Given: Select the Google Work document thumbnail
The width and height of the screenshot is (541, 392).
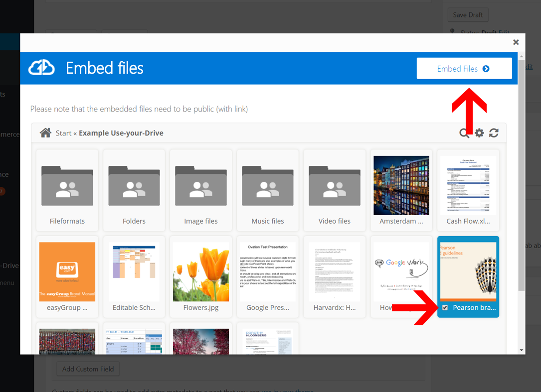Looking at the screenshot, I should (401, 271).
